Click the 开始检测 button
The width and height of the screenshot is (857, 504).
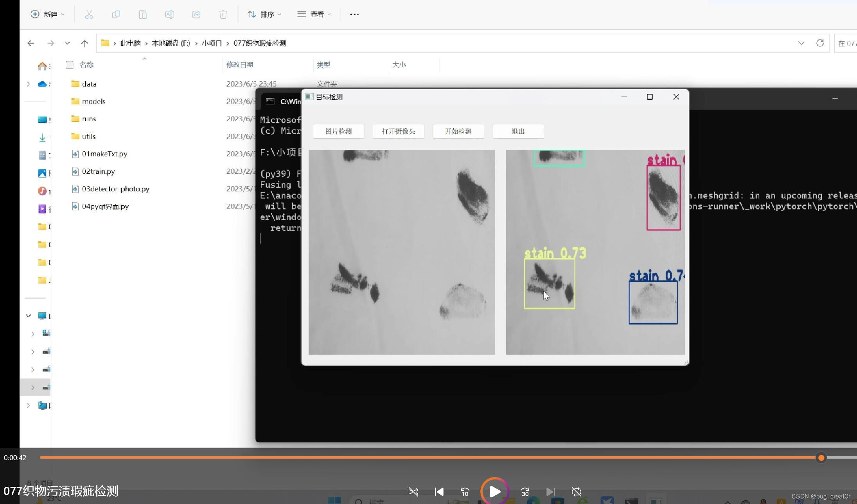[458, 131]
